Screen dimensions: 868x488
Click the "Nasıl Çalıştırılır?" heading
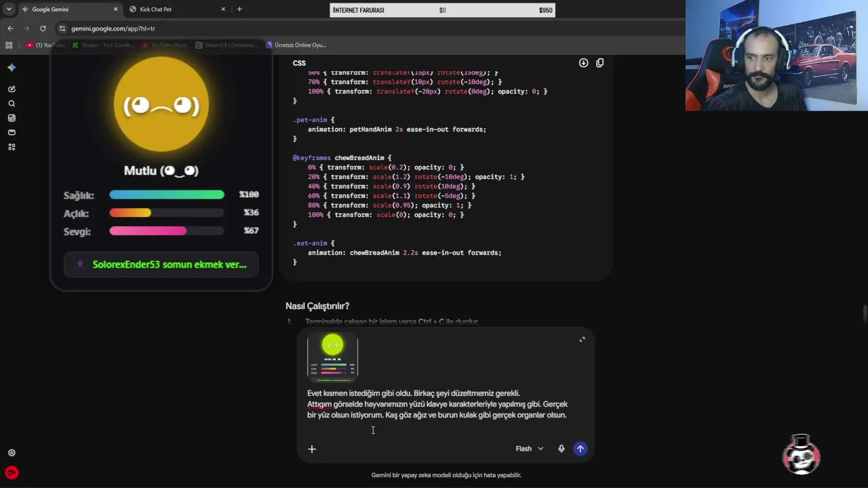pos(317,306)
